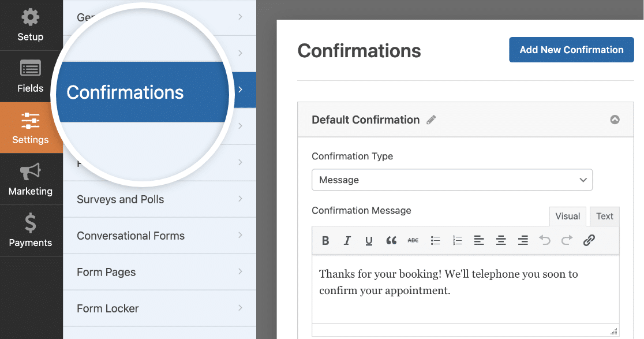Screen dimensions: 644x339
Task: Edit the Default Confirmation name with the pencil
Action: 431,120
